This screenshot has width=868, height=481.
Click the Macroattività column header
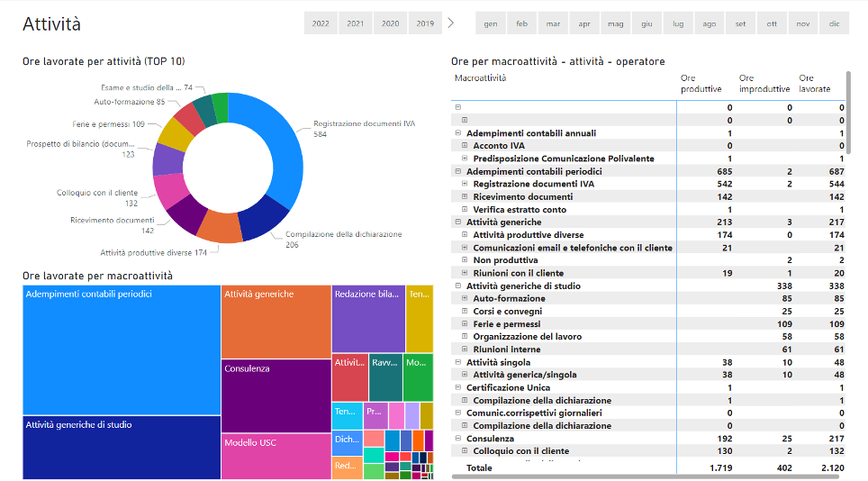tap(480, 78)
